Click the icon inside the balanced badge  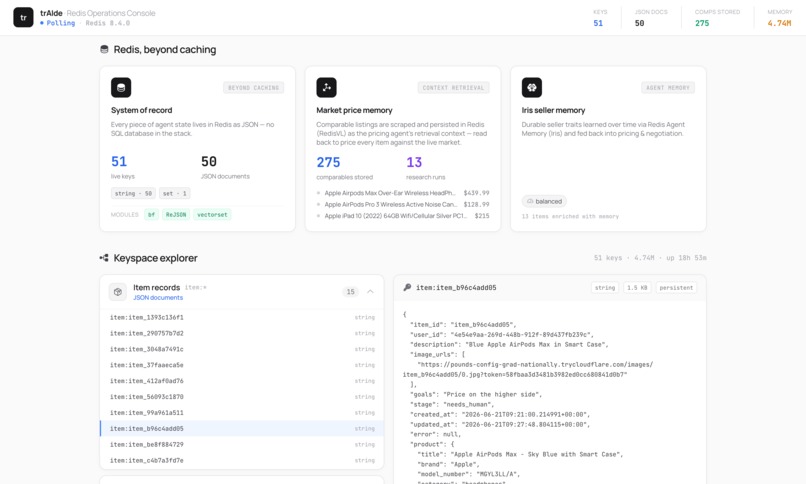click(530, 201)
